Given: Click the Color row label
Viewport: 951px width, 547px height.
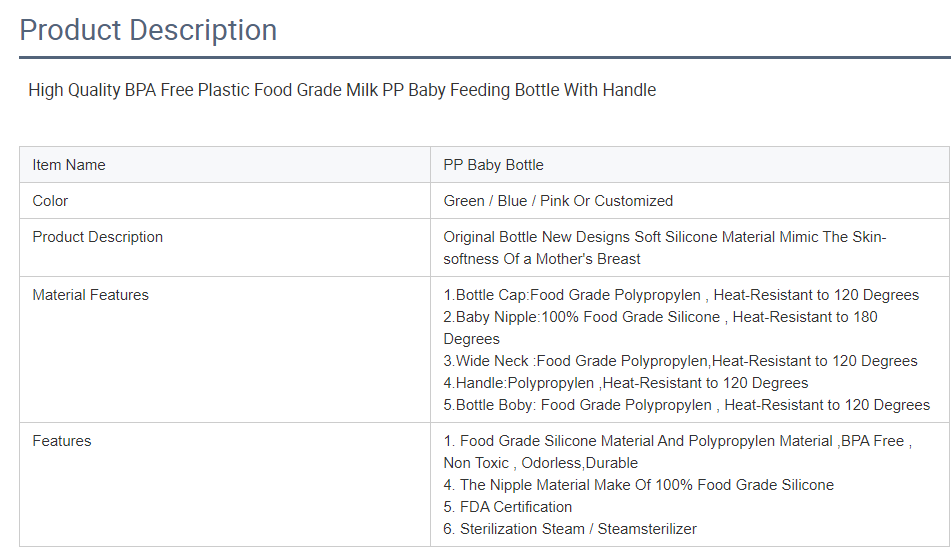Looking at the screenshot, I should (50, 201).
